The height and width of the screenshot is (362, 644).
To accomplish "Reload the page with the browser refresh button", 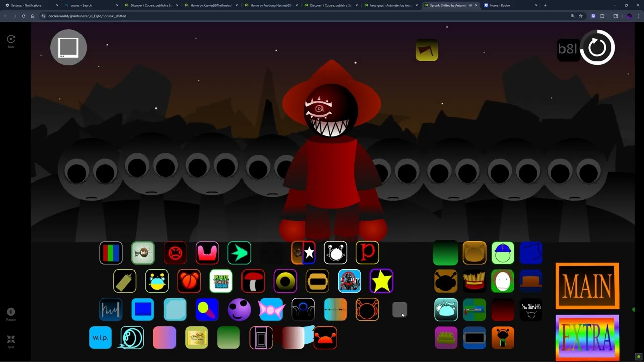I will pyautogui.click(x=23, y=16).
